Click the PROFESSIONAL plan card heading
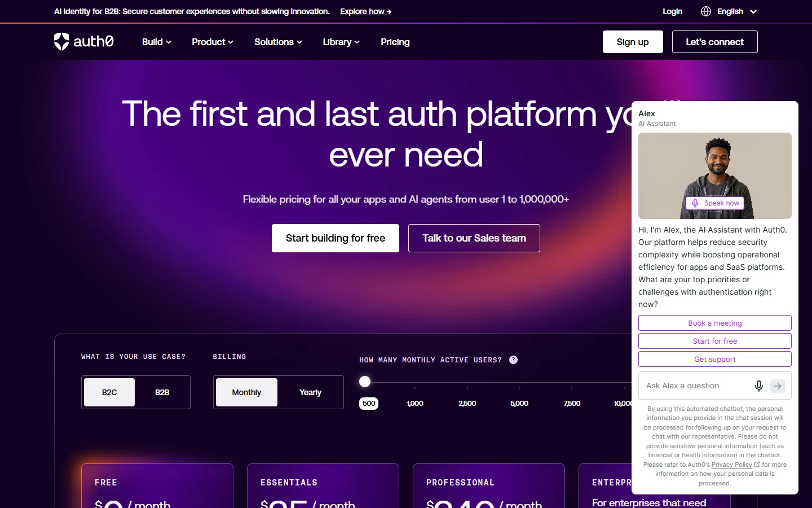 460,483
